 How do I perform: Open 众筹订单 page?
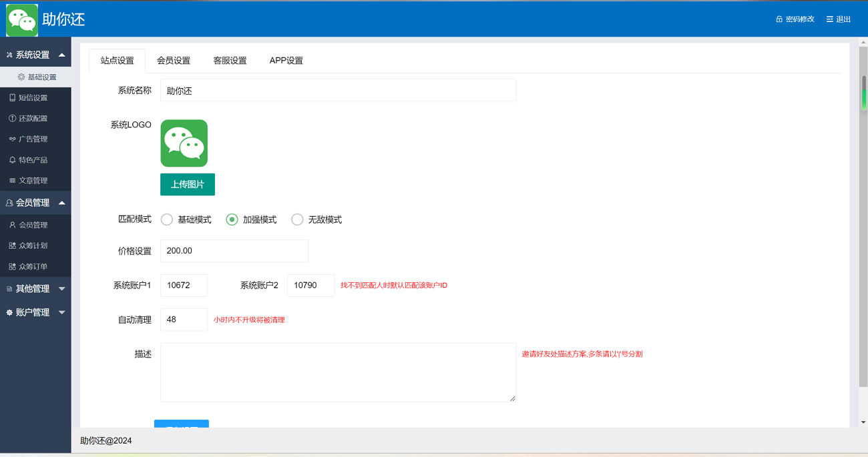point(35,266)
